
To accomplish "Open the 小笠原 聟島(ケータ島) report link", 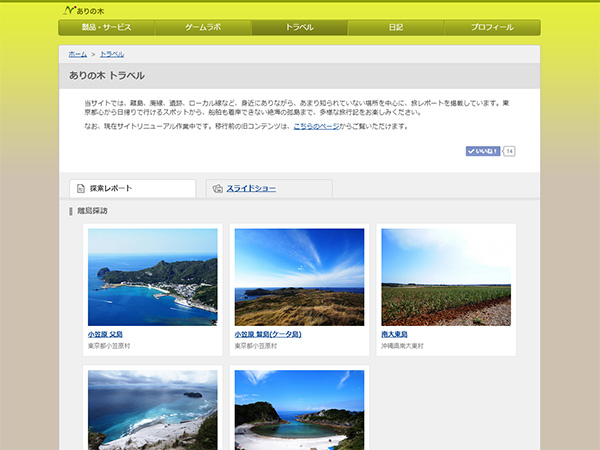I will tap(268, 334).
